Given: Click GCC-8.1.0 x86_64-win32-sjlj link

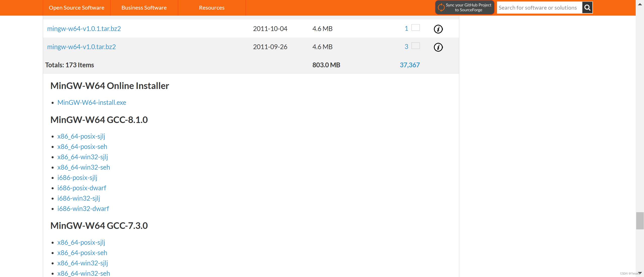Looking at the screenshot, I should coord(83,157).
